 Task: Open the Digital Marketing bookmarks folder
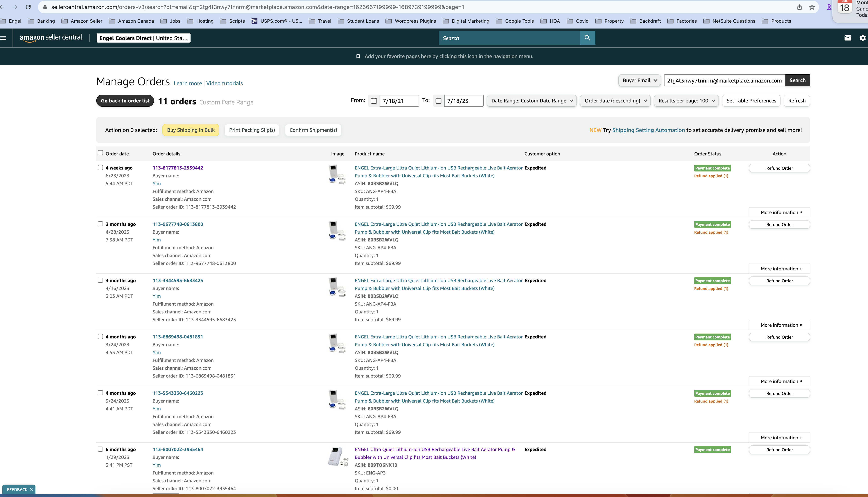466,21
